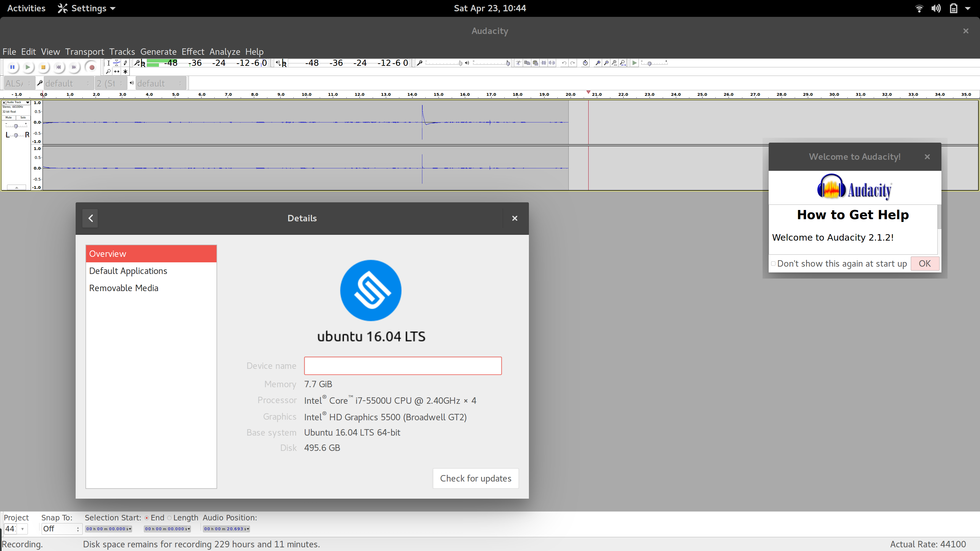Select the End radio button
Image resolution: width=980 pixels, height=551 pixels.
click(x=146, y=518)
